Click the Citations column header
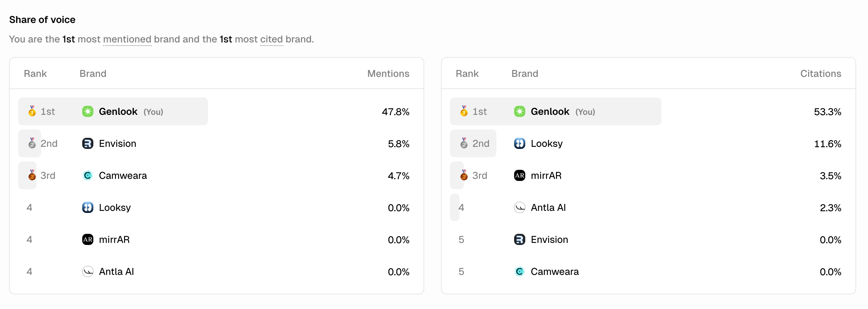This screenshot has width=868, height=309. [821, 73]
